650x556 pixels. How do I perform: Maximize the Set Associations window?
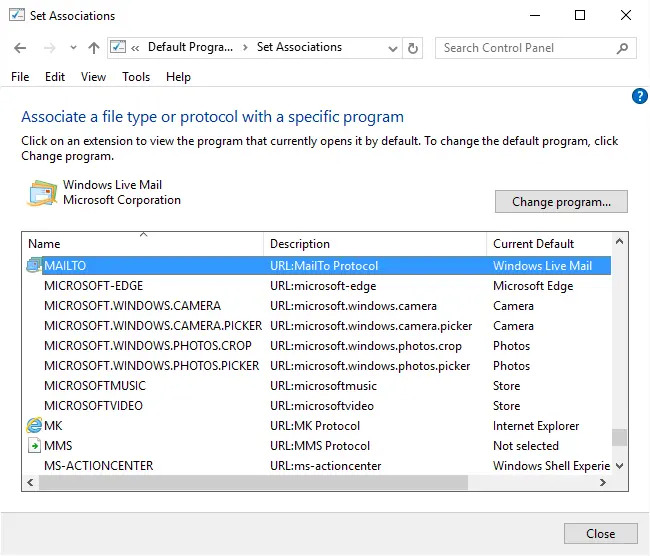(580, 15)
